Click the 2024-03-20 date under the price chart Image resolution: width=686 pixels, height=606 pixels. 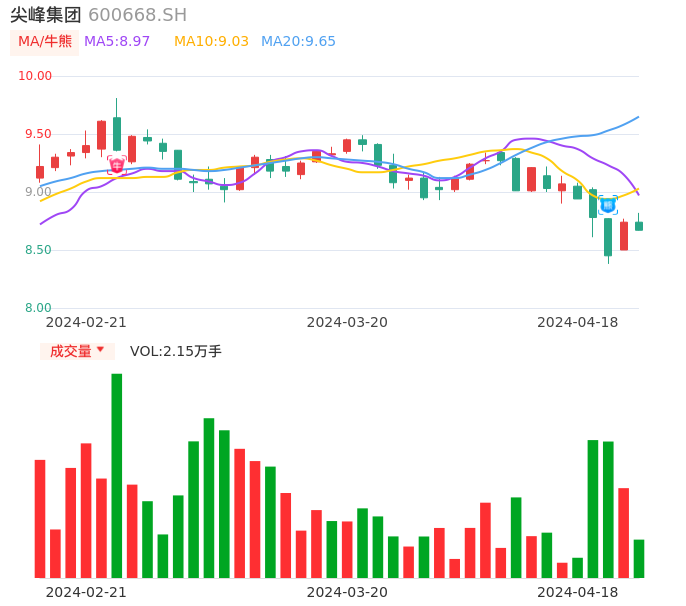point(347,322)
